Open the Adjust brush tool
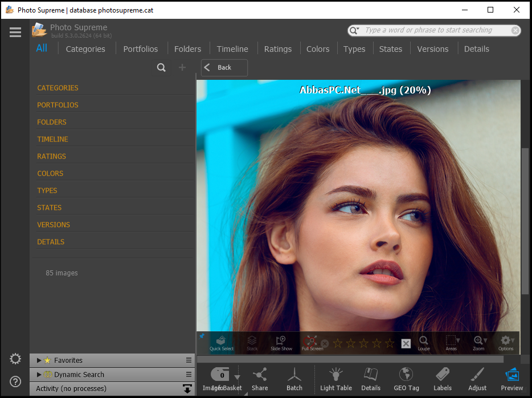Viewport: 532px width, 398px height. 477,379
